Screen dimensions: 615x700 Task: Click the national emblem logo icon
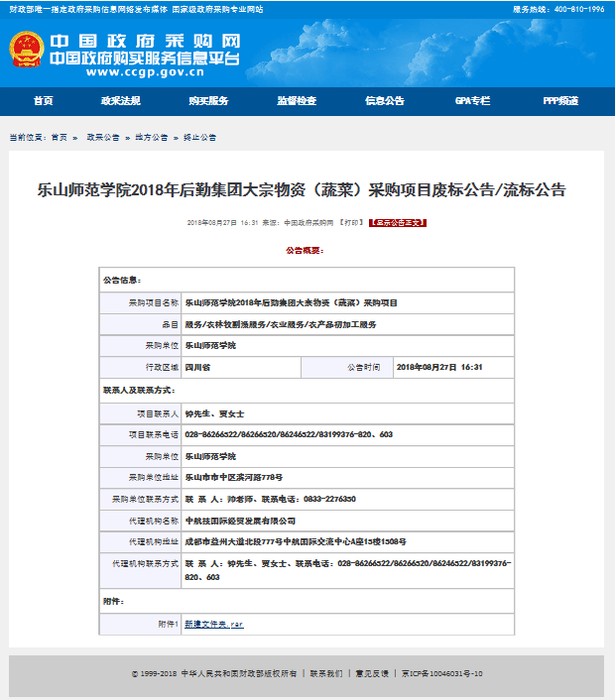(x=26, y=51)
